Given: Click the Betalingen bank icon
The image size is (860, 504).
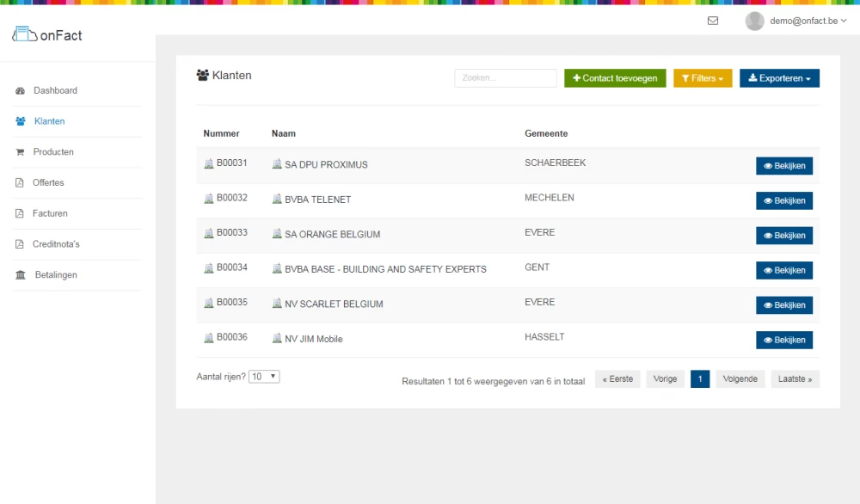Looking at the screenshot, I should (21, 275).
